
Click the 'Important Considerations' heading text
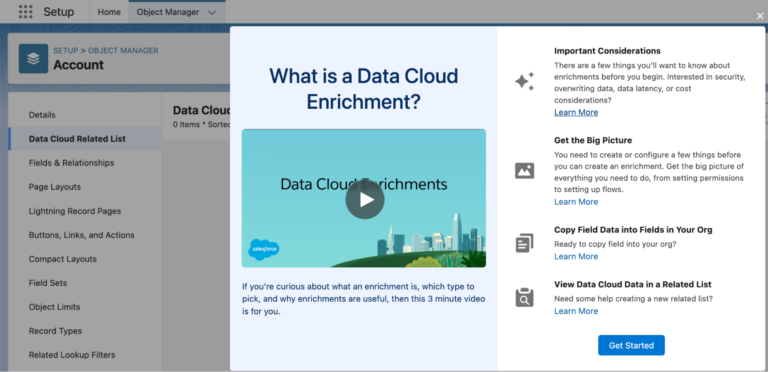607,51
